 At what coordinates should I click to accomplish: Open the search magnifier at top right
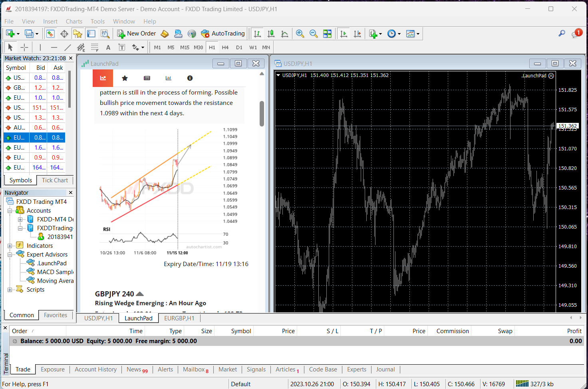562,34
